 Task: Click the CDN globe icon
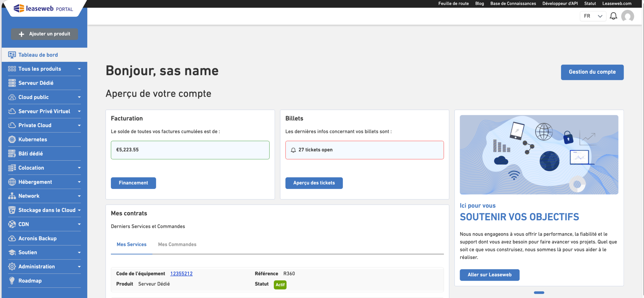[x=12, y=224]
